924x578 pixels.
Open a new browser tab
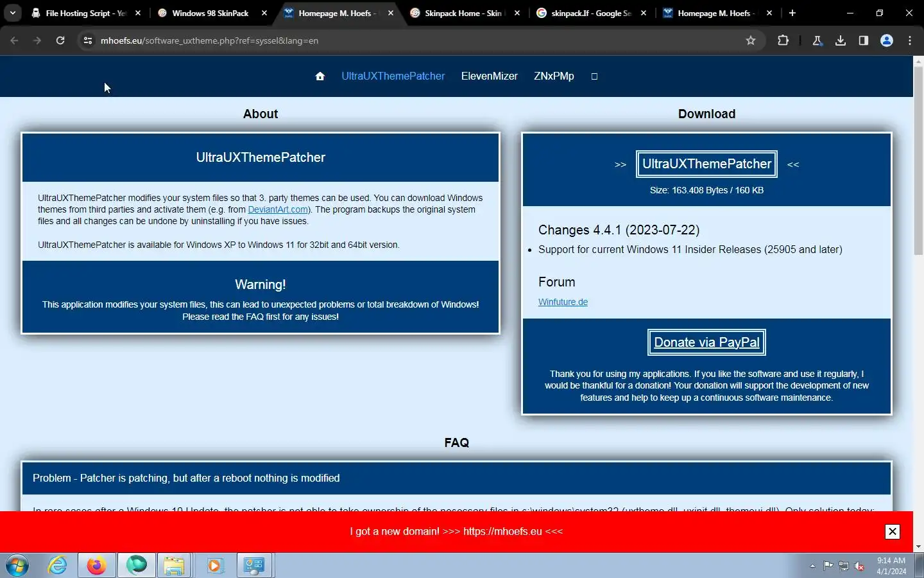click(792, 13)
